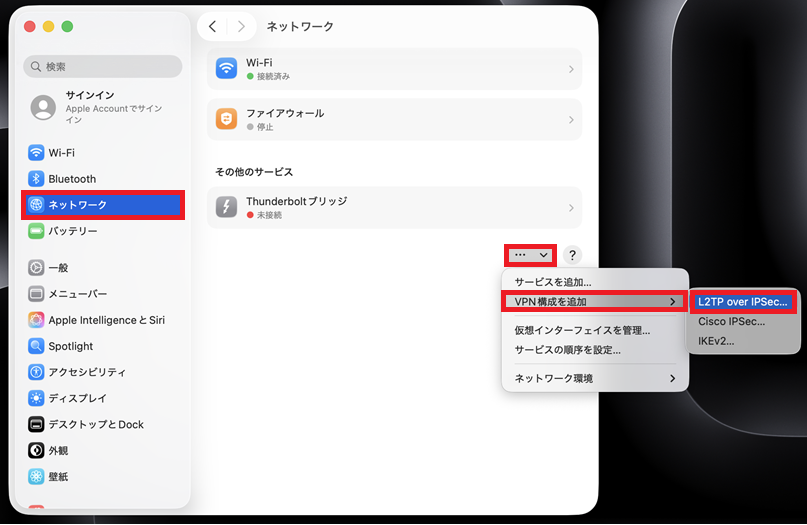Open the ellipsis action dropdown
Viewport: 807px width, 525px height.
[530, 255]
